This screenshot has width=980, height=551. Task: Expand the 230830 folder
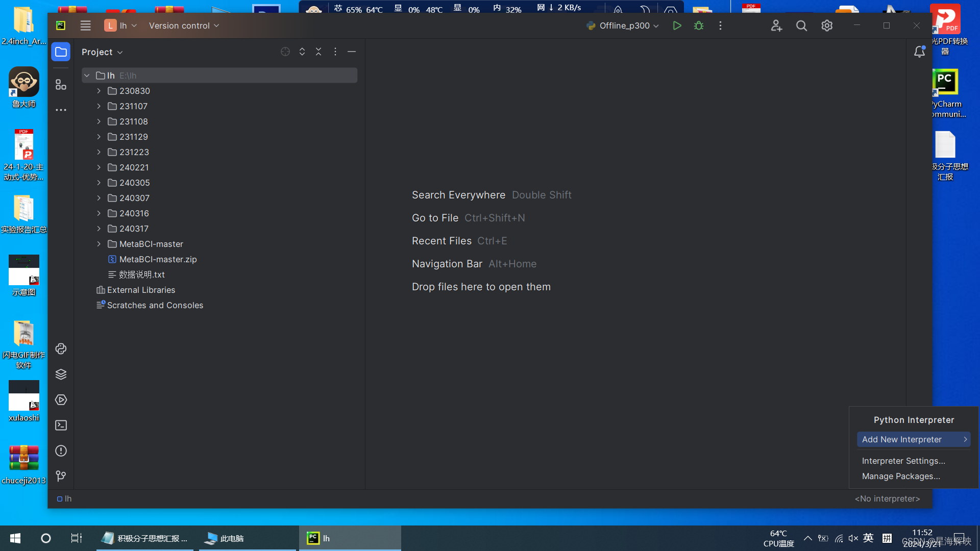click(x=99, y=91)
